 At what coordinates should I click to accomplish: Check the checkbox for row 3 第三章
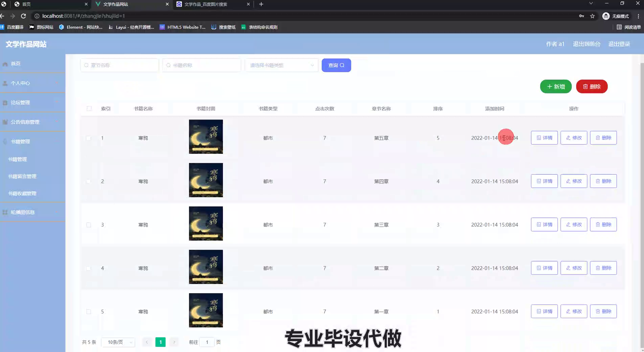tap(89, 225)
